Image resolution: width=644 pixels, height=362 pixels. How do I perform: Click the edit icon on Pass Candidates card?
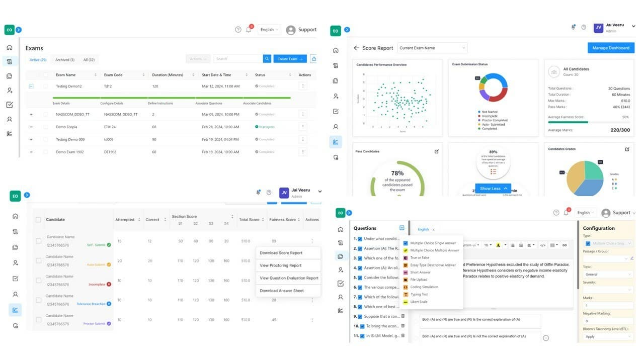click(436, 151)
